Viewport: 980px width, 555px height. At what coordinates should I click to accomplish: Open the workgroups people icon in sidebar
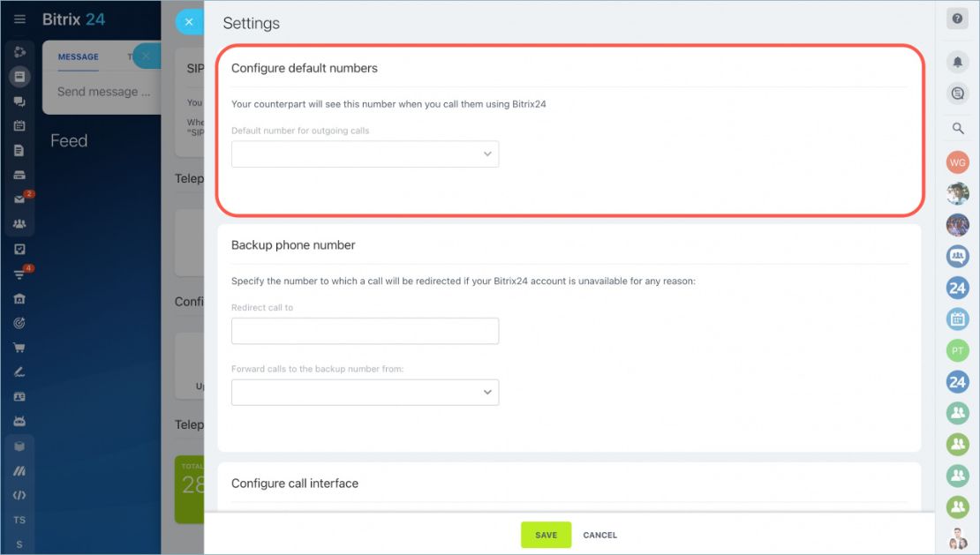point(19,223)
